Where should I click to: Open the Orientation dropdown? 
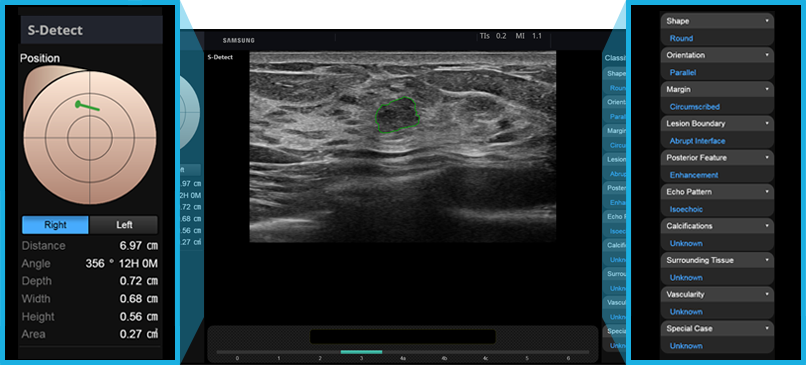click(717, 55)
